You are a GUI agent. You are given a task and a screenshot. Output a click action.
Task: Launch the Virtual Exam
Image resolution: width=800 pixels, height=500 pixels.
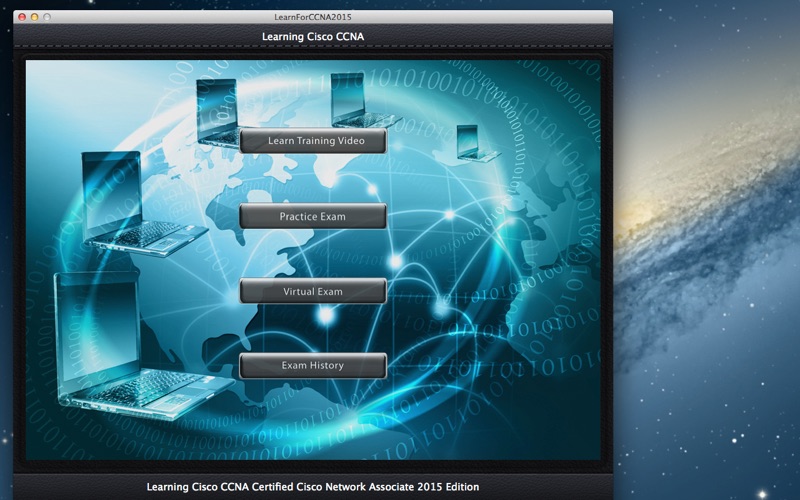(x=313, y=291)
